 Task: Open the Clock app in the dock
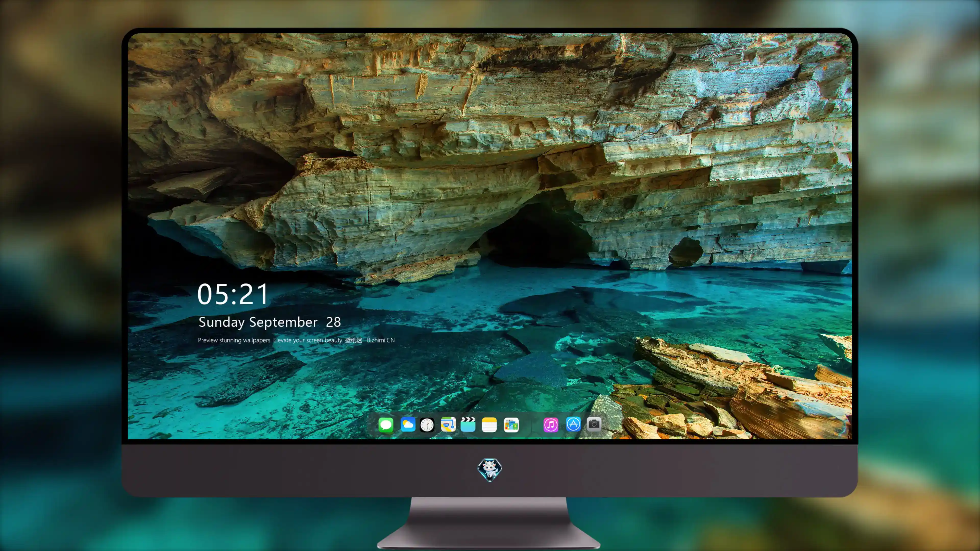[427, 425]
